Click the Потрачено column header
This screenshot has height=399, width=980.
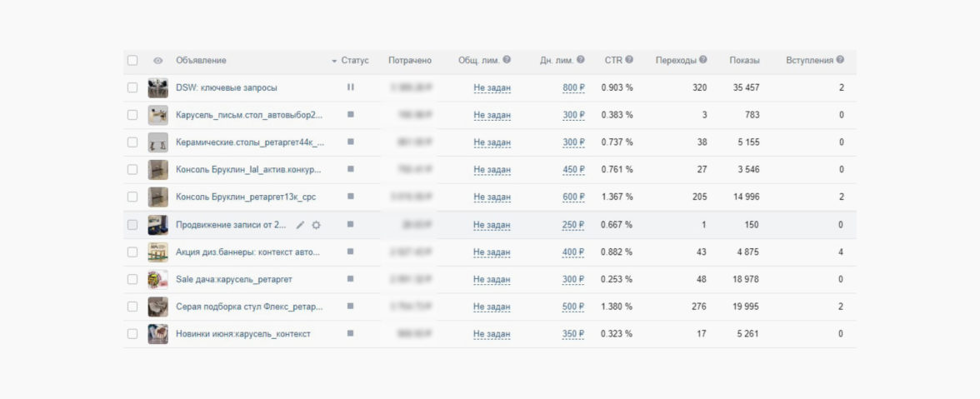tap(409, 60)
